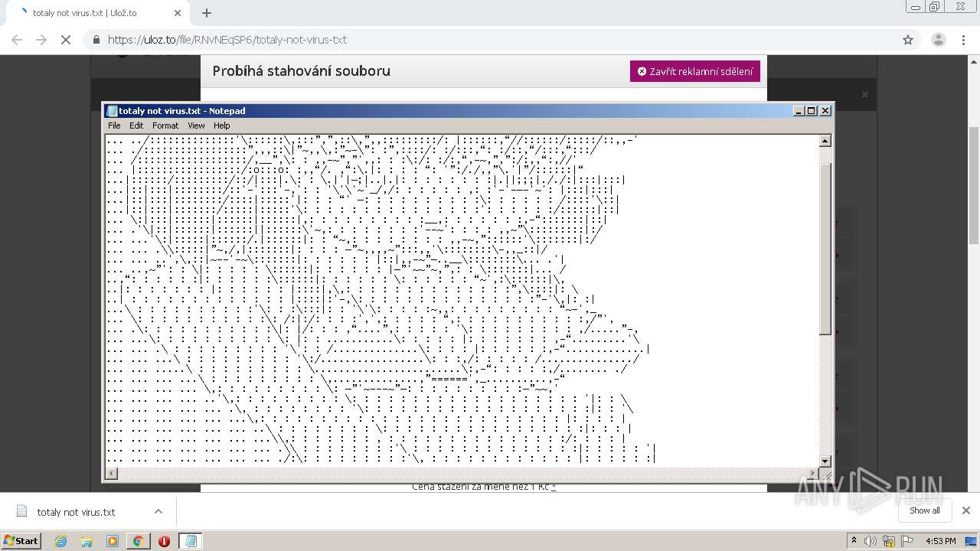Viewport: 980px width, 551px height.
Task: Switch to Chrome in the taskbar
Action: pos(138,541)
